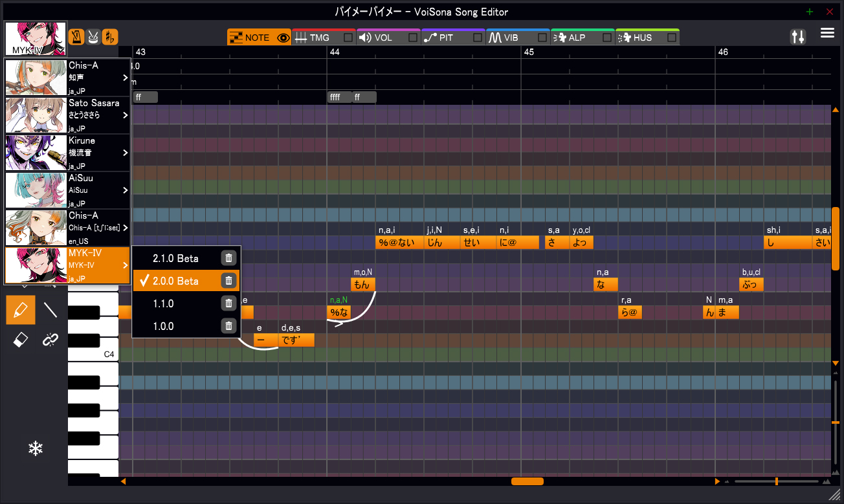Enable the VOL checkbox
Image resolution: width=844 pixels, height=504 pixels.
click(412, 38)
